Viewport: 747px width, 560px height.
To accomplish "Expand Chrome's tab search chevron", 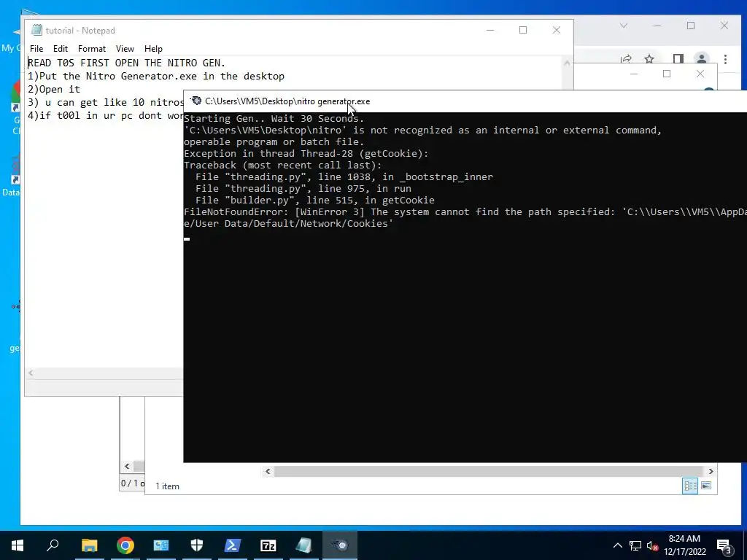I will tap(624, 26).
